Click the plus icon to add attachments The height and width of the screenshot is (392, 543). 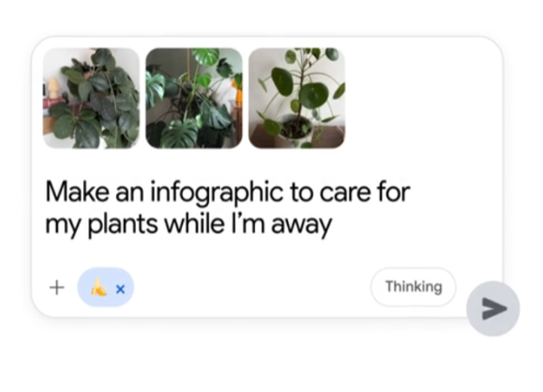(x=56, y=288)
